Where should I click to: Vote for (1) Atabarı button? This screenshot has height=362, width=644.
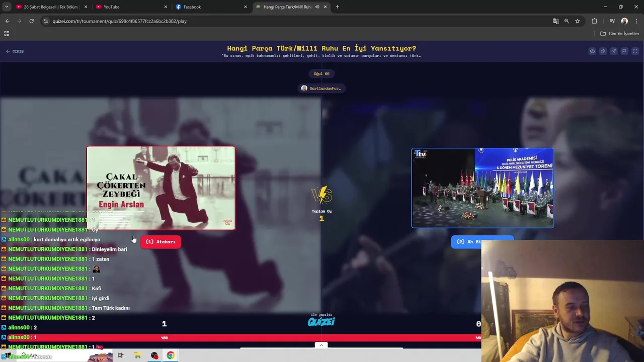tap(160, 242)
